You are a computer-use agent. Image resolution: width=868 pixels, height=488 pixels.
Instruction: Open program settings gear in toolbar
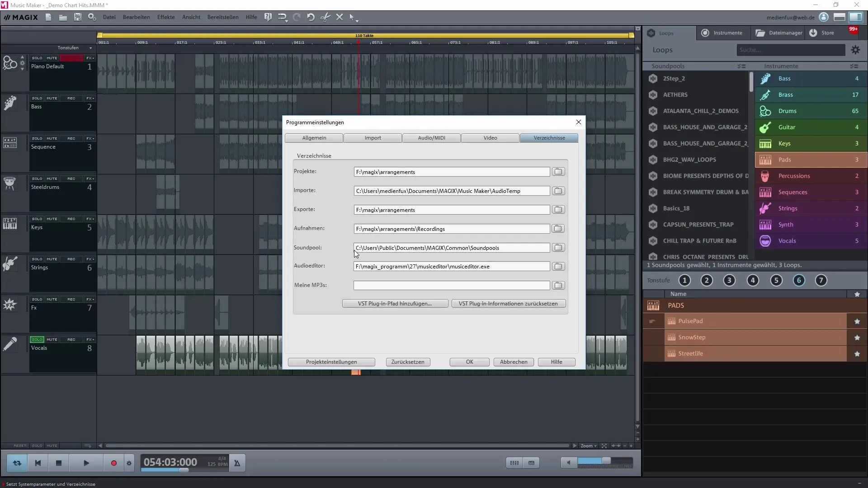click(x=92, y=17)
